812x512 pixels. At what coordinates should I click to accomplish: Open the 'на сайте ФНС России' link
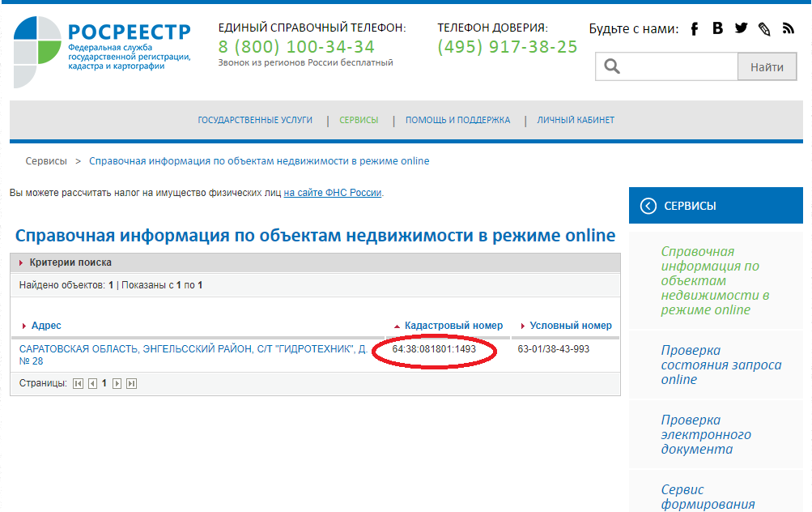(333, 193)
